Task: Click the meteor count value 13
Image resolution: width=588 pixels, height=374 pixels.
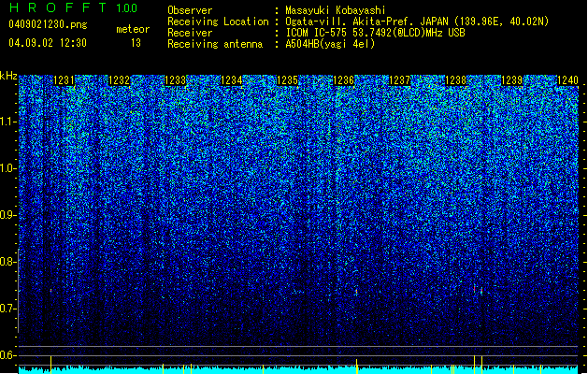Action: coord(136,43)
